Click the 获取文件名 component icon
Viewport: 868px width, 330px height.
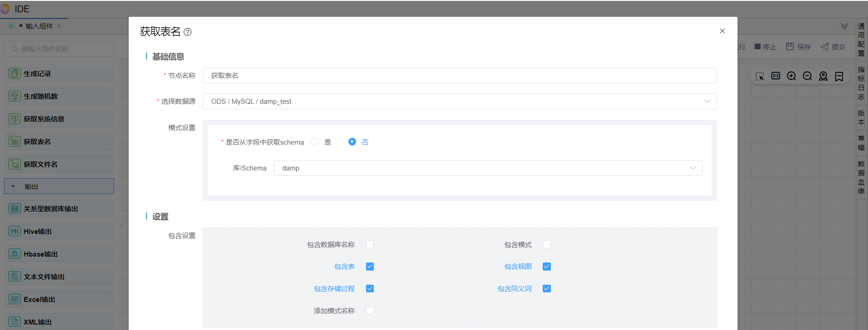[15, 164]
